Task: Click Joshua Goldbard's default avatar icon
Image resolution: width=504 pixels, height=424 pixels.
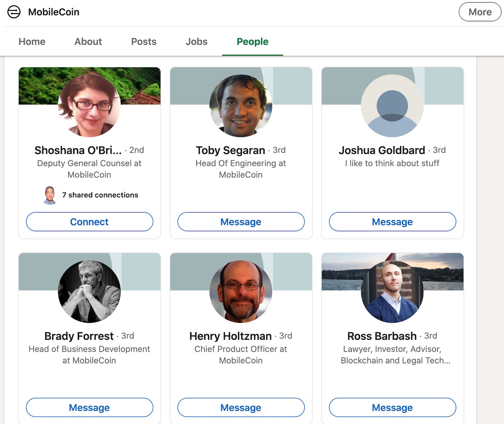Action: tap(392, 106)
